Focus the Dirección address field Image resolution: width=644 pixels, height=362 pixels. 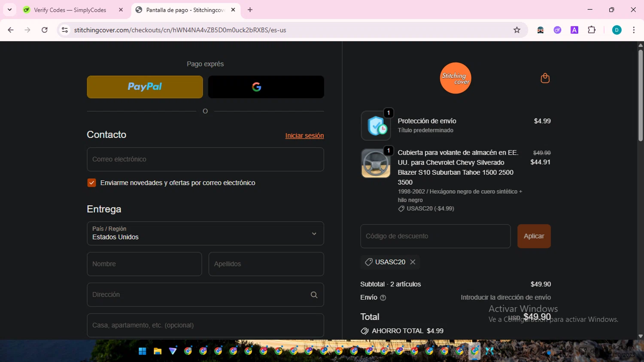[205, 295]
